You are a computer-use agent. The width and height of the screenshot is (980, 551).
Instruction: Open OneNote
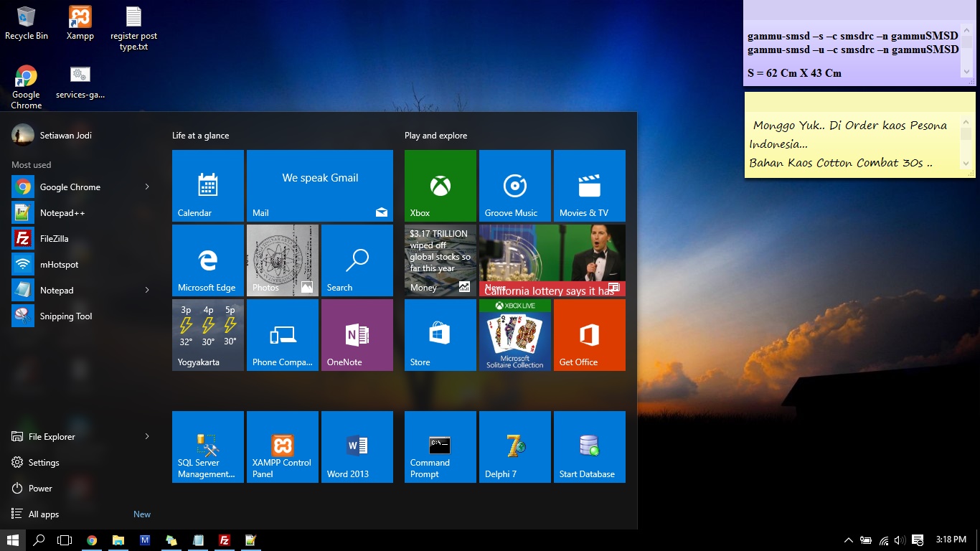point(357,334)
